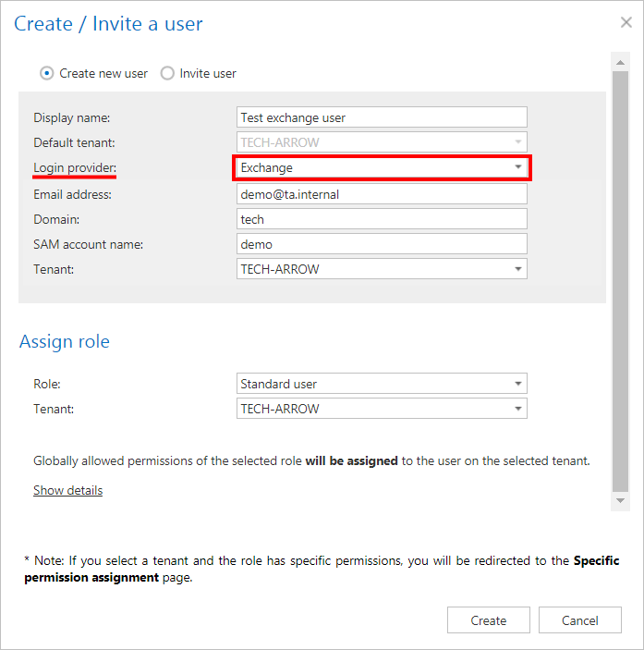Click the Assign role section heading
The width and height of the screenshot is (644, 650).
click(x=65, y=342)
